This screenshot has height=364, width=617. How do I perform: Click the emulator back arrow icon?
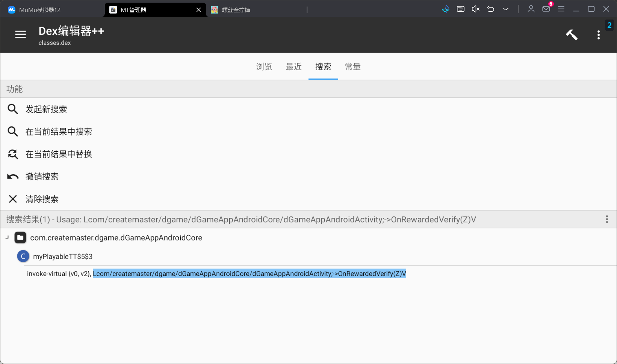491,9
